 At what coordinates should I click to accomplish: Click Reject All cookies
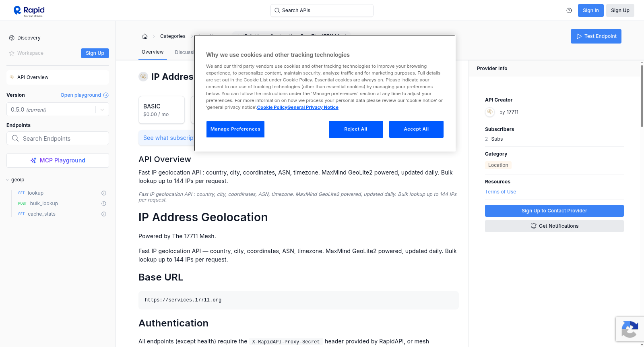(356, 129)
